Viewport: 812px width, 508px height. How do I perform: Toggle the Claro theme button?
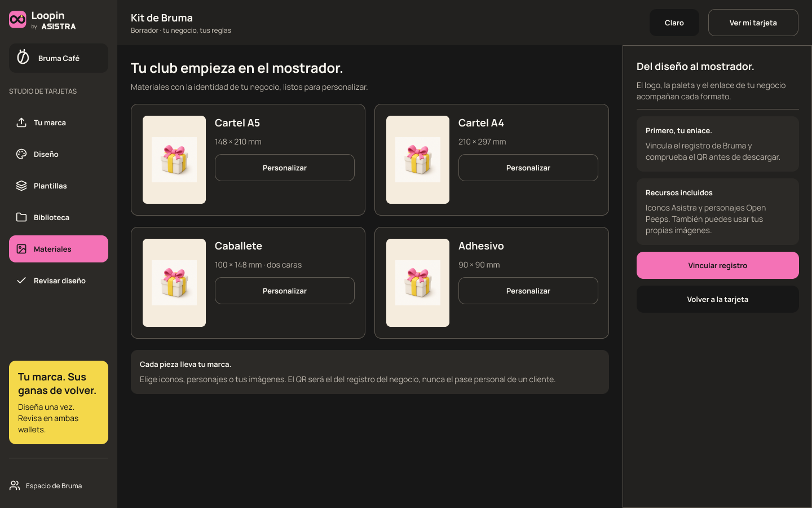tap(674, 23)
